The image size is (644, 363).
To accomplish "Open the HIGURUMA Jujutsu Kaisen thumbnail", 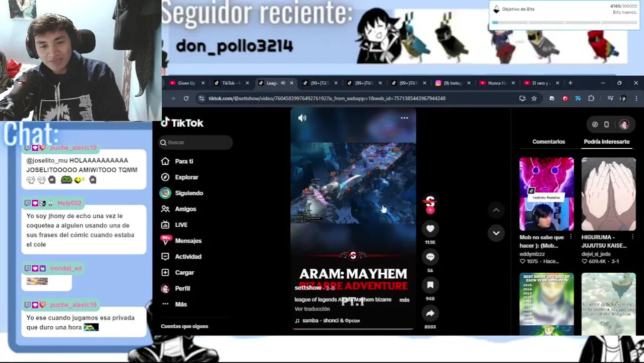I will point(608,194).
